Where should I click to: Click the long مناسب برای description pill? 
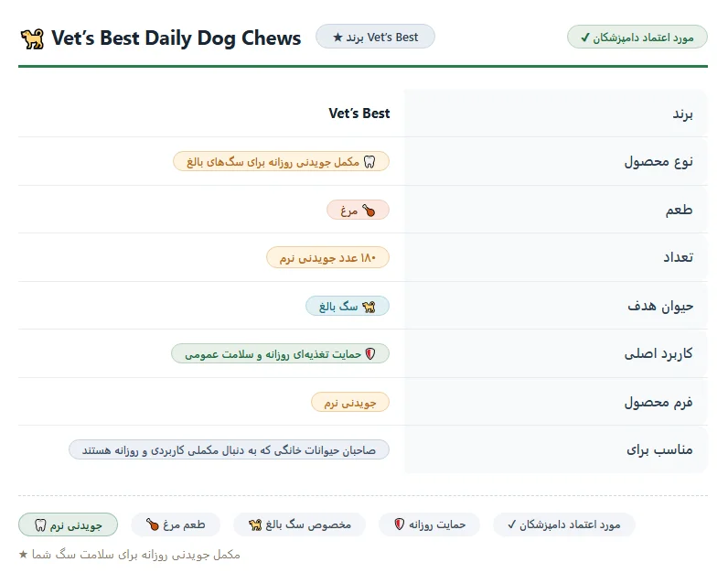[229, 449]
